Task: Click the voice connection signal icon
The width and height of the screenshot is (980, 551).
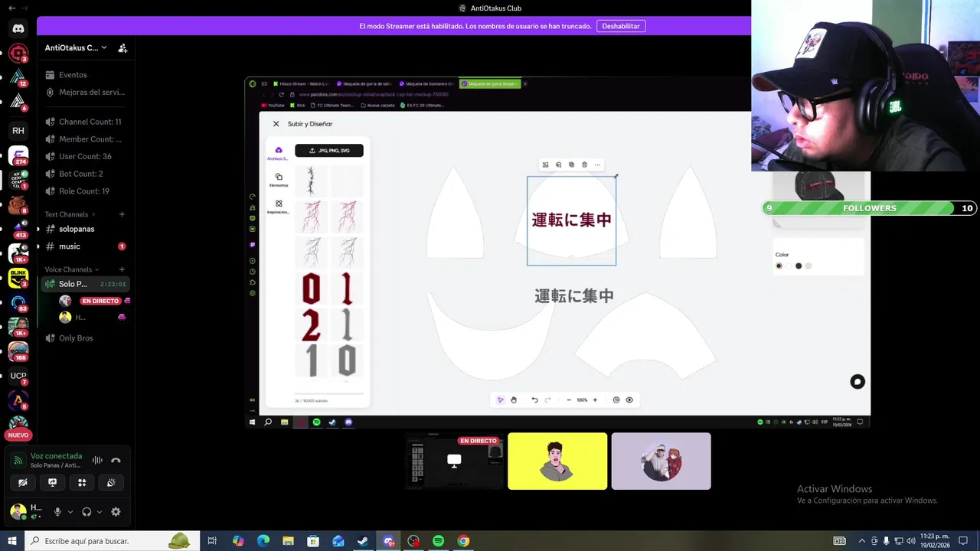Action: pyautogui.click(x=18, y=460)
